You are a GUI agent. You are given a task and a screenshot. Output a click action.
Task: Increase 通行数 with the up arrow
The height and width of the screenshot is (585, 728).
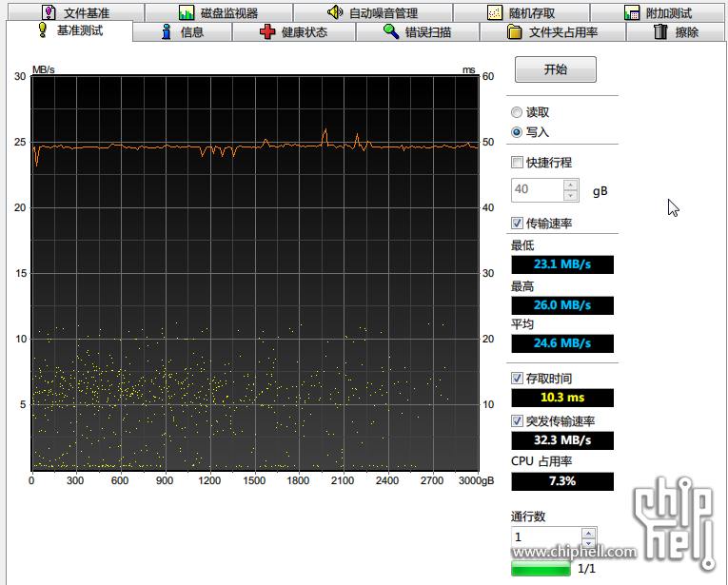588,533
